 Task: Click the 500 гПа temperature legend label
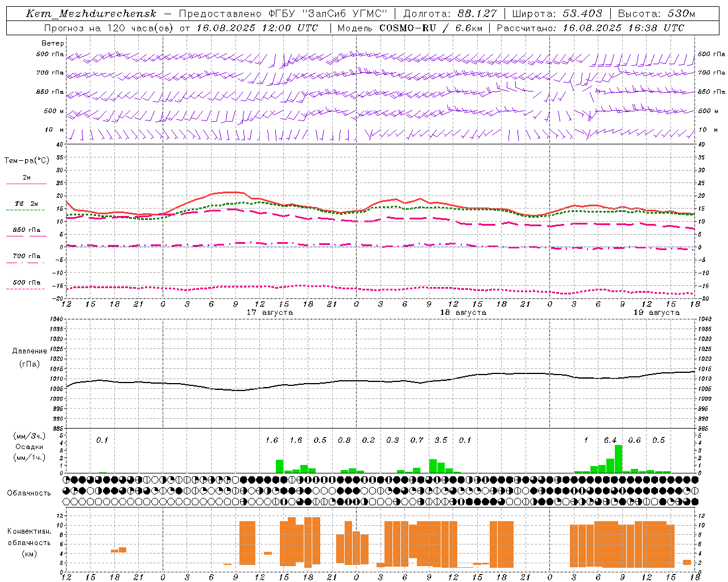coord(26,282)
